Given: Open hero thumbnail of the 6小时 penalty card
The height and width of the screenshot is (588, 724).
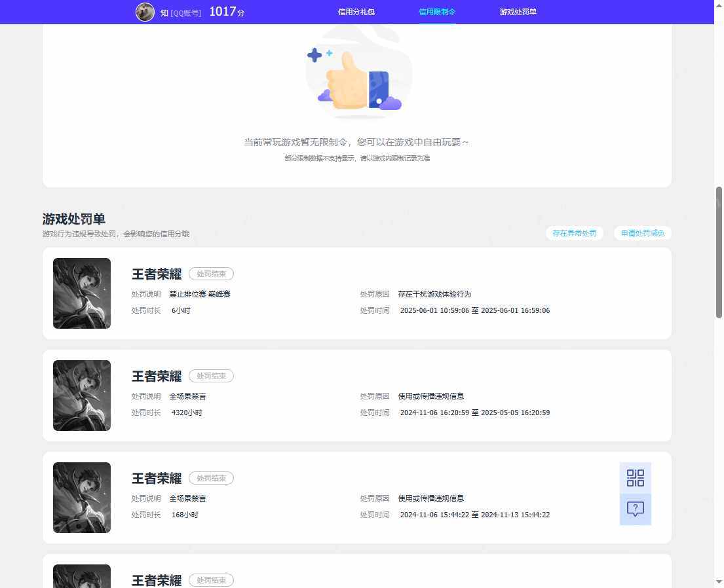Looking at the screenshot, I should (x=82, y=293).
